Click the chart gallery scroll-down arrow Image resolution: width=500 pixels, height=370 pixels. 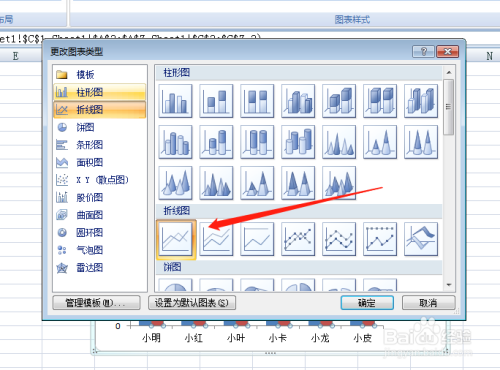point(449,285)
